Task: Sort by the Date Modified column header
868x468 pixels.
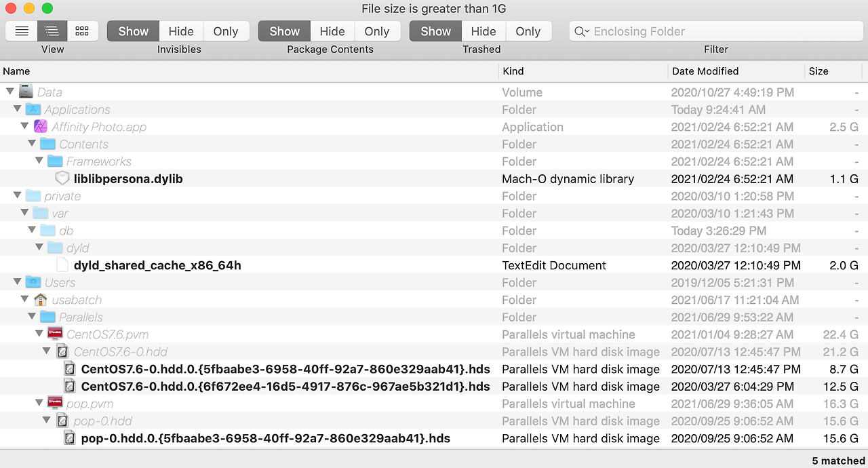Action: point(736,71)
